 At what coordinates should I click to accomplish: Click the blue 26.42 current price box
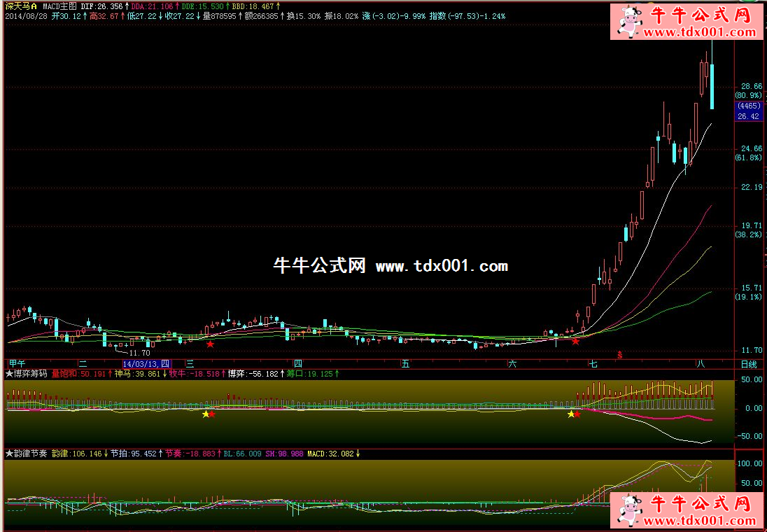click(x=748, y=116)
